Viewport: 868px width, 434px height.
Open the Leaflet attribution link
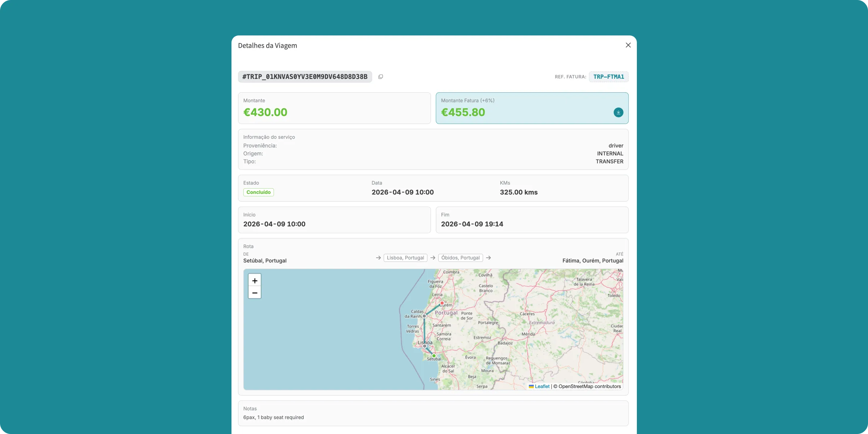542,386
